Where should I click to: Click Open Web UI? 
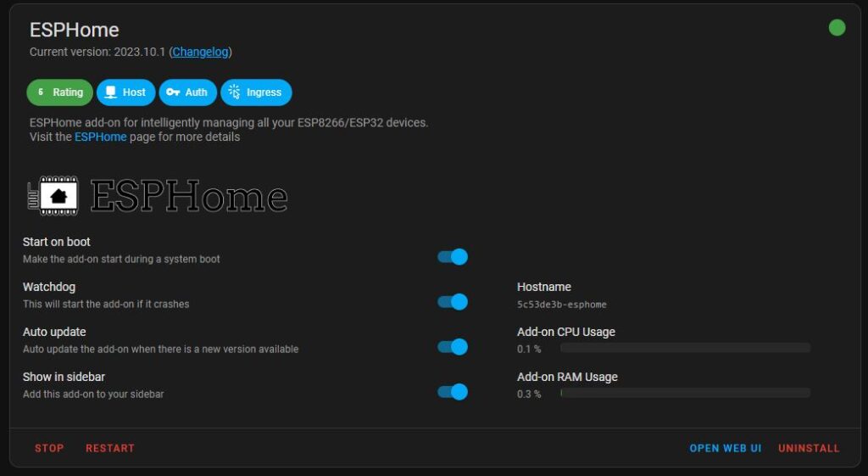726,448
